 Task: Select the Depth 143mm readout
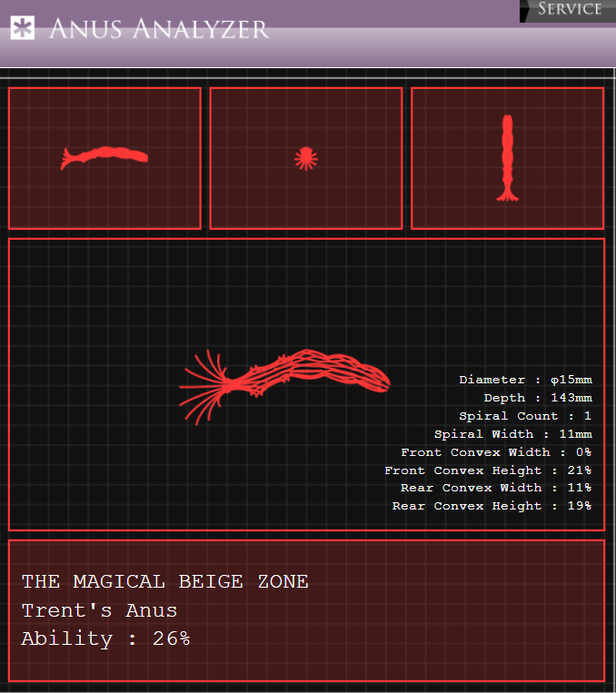click(x=538, y=398)
